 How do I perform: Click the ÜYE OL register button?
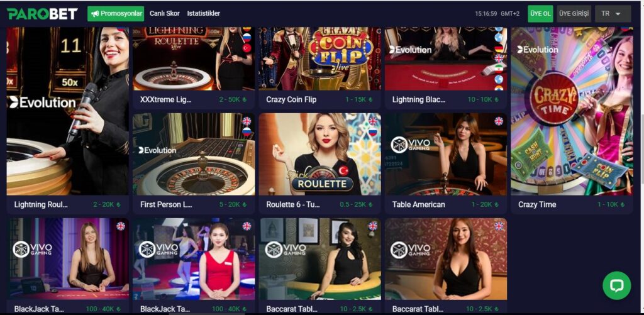pos(540,14)
